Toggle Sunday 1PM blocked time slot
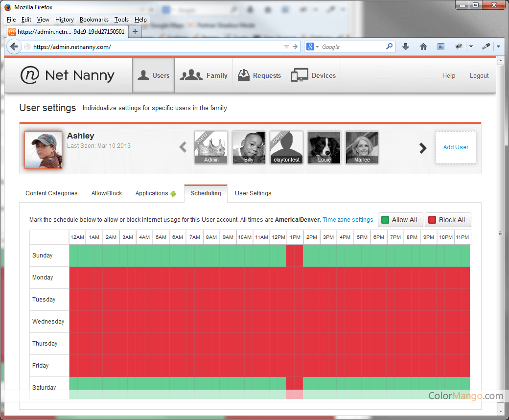The height and width of the screenshot is (420, 509). tap(295, 256)
